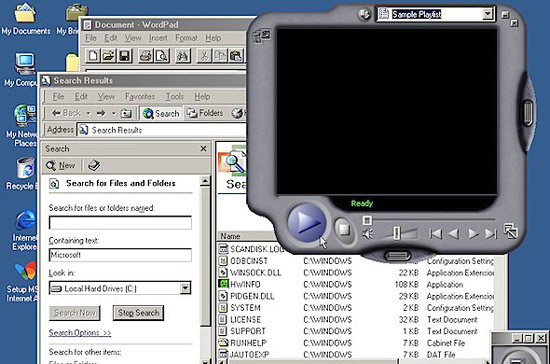This screenshot has width=550, height=364.
Task: Skip to next track in media player
Action: click(491, 234)
